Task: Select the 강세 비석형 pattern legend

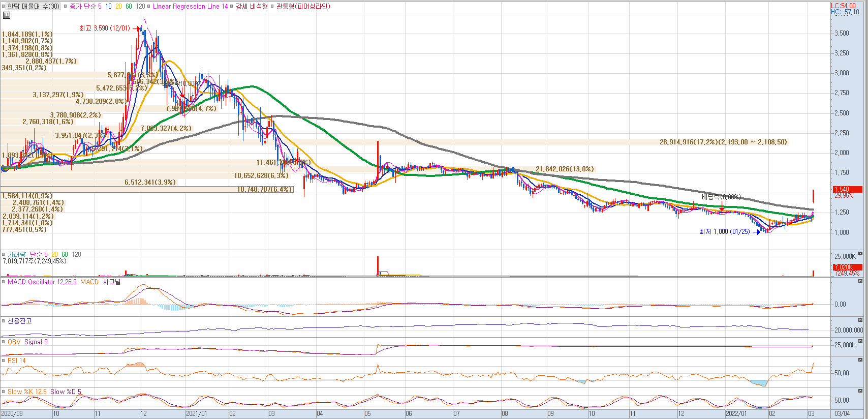Action: click(x=252, y=7)
